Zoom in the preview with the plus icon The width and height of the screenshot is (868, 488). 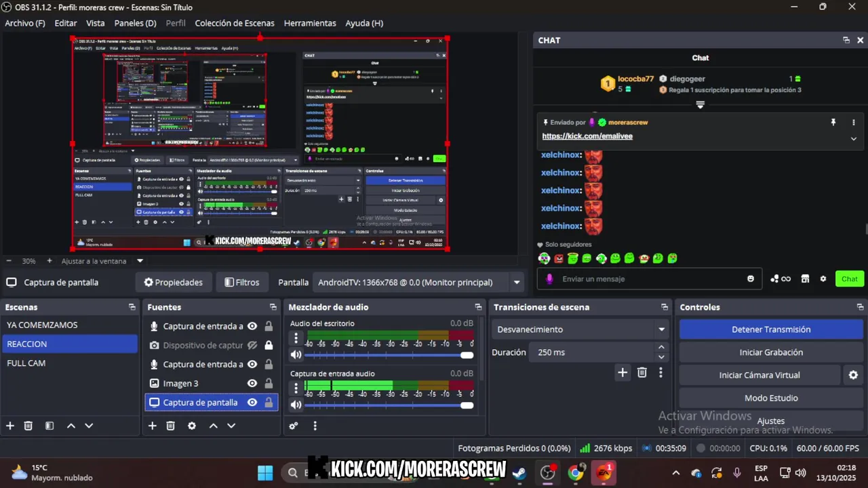[50, 261]
